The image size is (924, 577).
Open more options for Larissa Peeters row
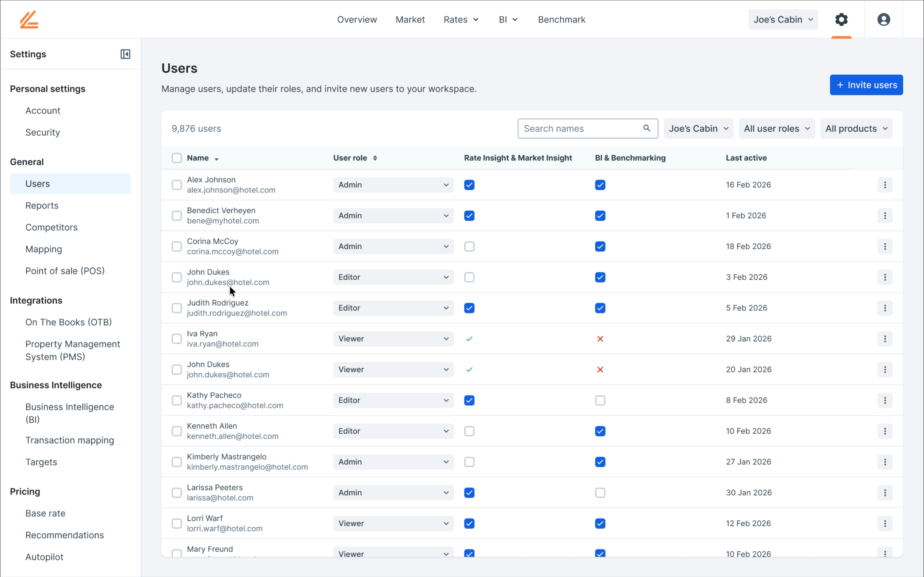point(885,493)
